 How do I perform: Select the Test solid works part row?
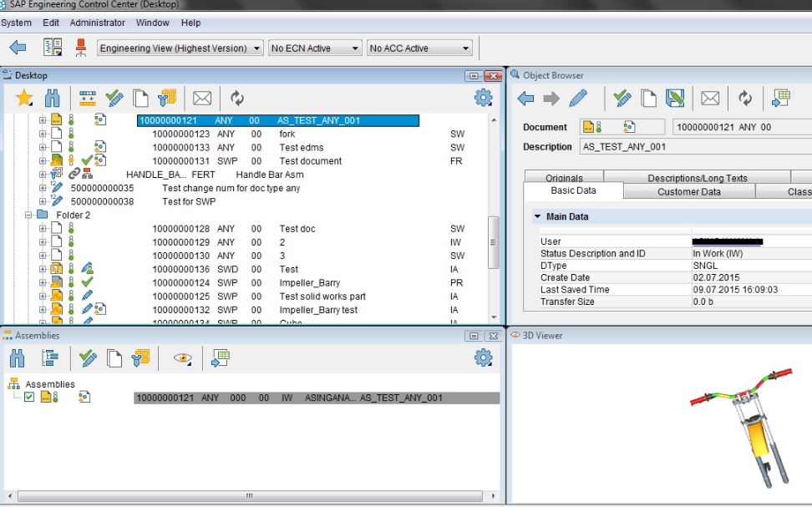259,297
